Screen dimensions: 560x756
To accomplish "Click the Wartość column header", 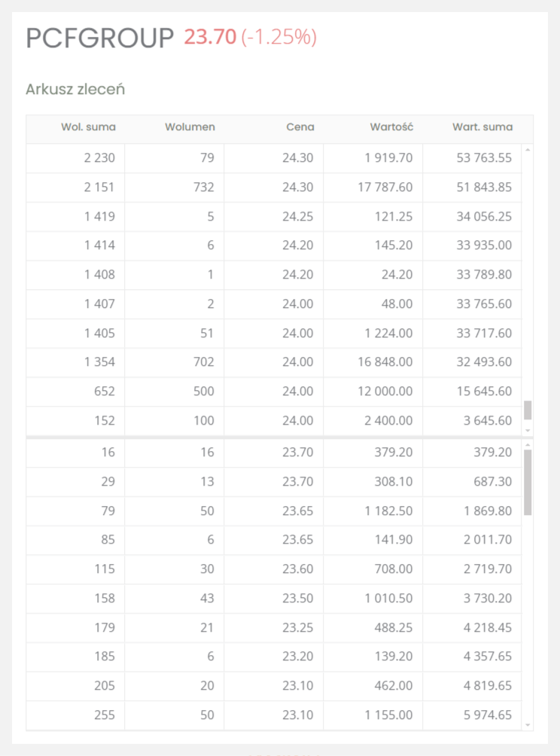I will point(391,127).
